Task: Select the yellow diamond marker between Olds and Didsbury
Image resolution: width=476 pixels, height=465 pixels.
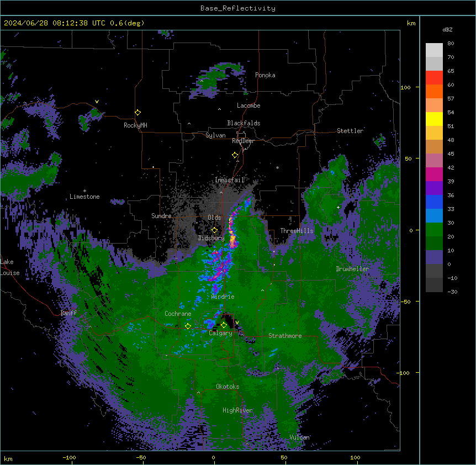Action: [214, 230]
